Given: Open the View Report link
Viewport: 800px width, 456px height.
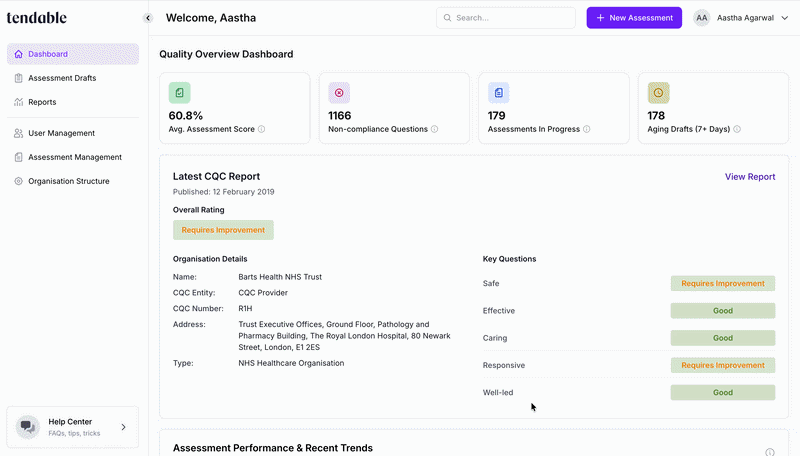Looking at the screenshot, I should click(750, 176).
